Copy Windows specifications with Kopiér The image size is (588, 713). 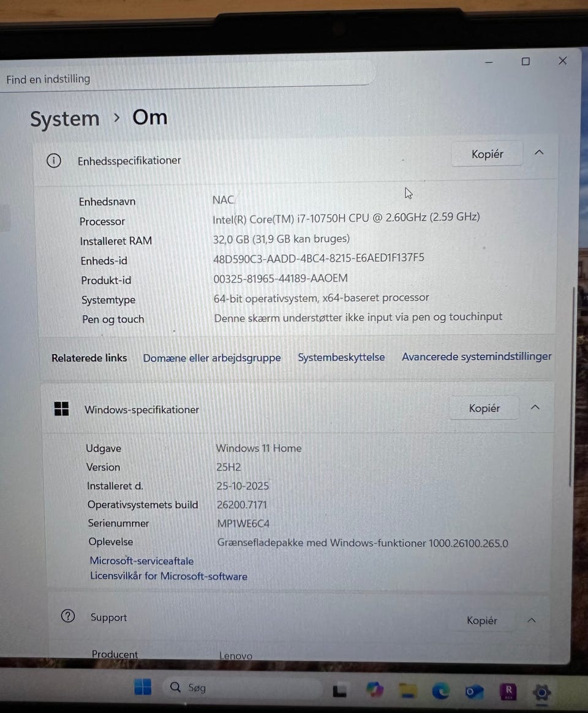tap(484, 408)
